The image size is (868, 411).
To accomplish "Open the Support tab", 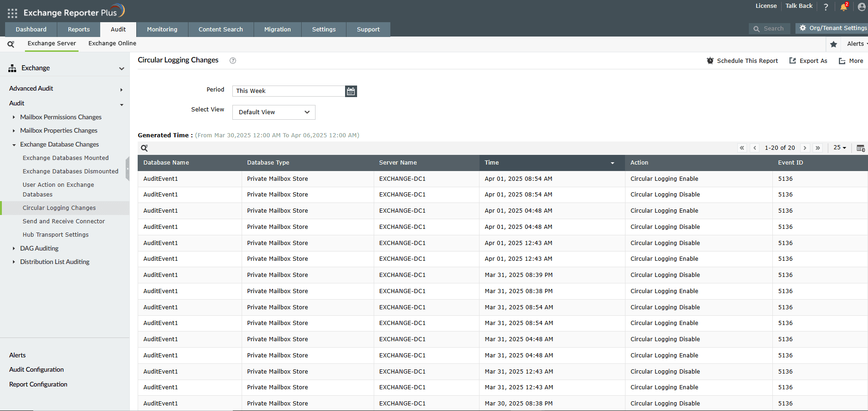I will click(368, 29).
